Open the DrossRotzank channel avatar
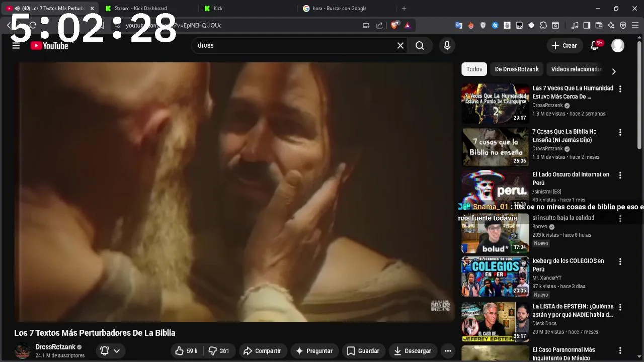The height and width of the screenshot is (362, 644). pos(22,351)
